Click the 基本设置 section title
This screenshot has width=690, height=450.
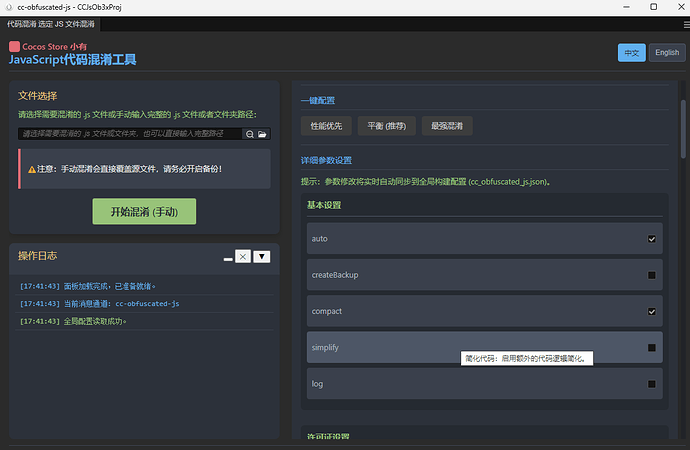click(324, 205)
